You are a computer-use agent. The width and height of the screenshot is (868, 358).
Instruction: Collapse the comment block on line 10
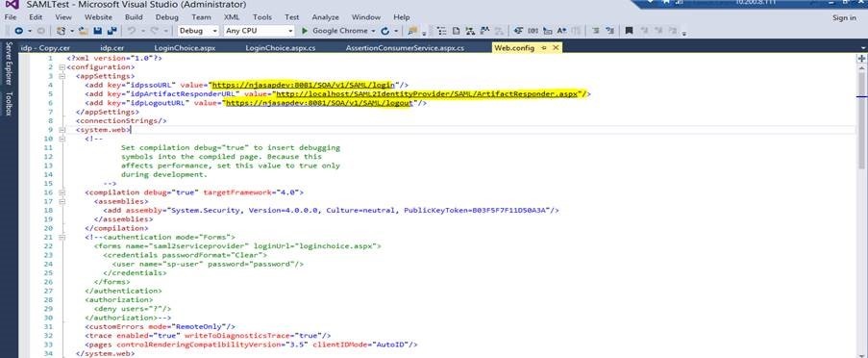62,139
